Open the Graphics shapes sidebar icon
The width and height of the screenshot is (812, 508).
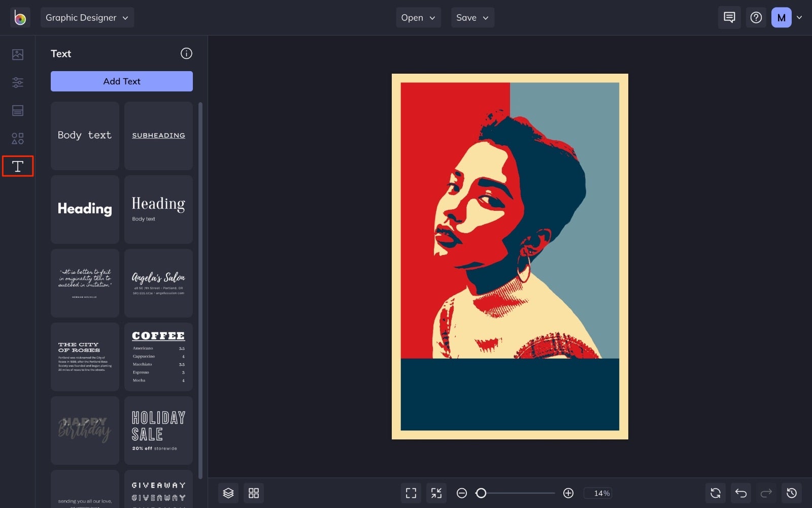(18, 138)
